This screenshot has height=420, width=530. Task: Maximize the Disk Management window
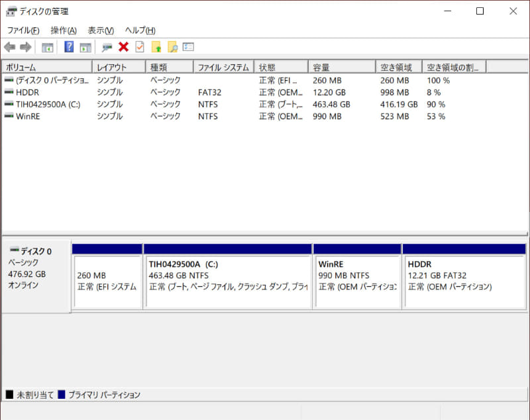(480, 11)
